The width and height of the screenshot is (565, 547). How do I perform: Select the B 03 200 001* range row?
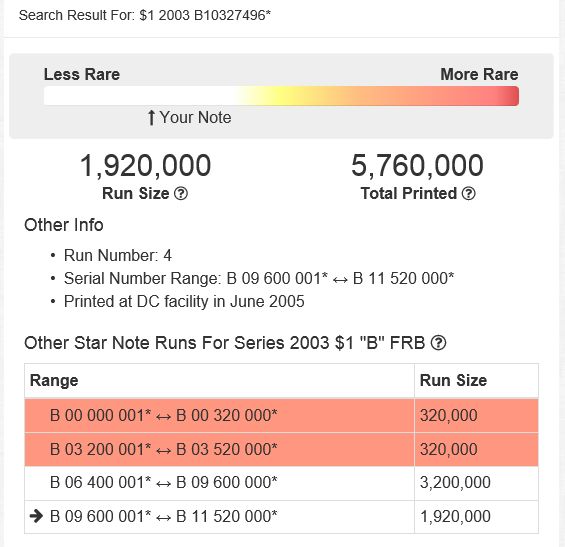tap(281, 449)
